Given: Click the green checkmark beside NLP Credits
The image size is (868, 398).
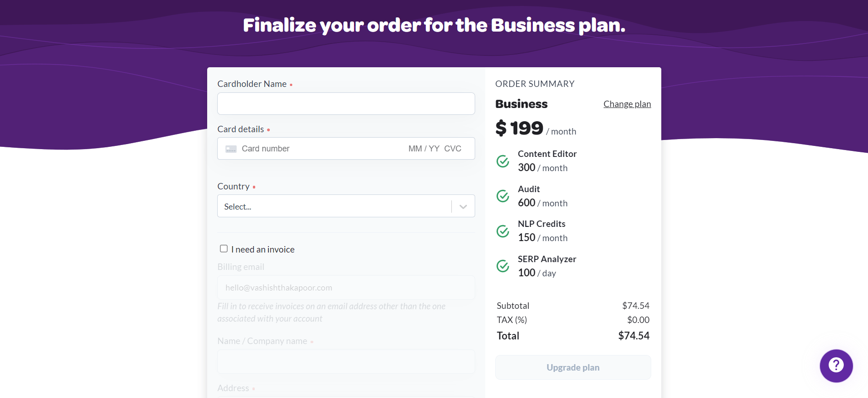Looking at the screenshot, I should click(503, 231).
